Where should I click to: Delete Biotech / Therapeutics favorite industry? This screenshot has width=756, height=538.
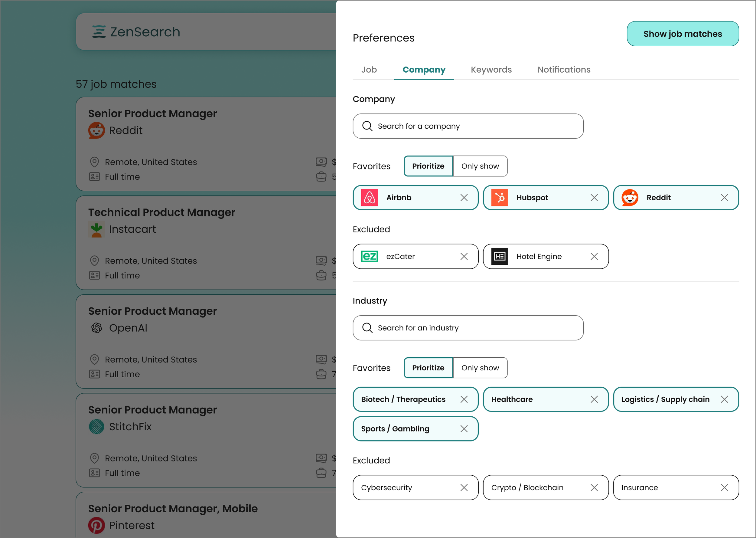pos(464,399)
